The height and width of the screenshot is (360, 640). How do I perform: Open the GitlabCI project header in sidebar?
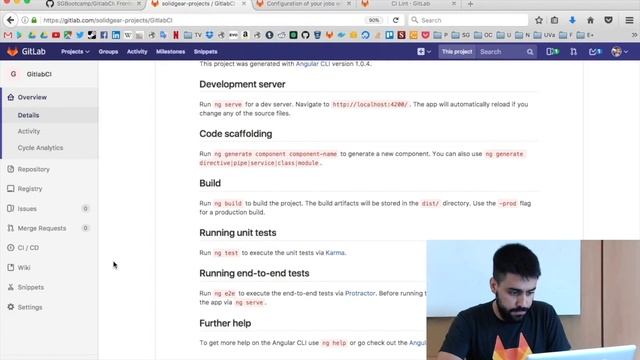click(31, 74)
